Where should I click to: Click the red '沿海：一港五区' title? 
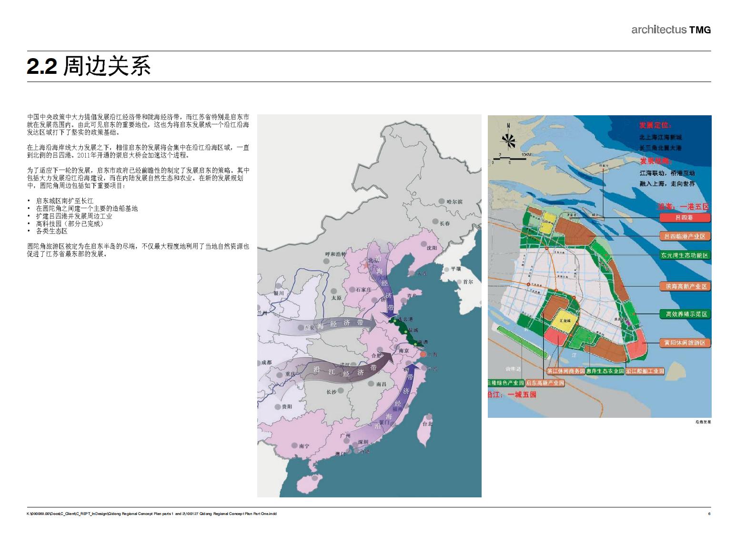click(x=683, y=206)
